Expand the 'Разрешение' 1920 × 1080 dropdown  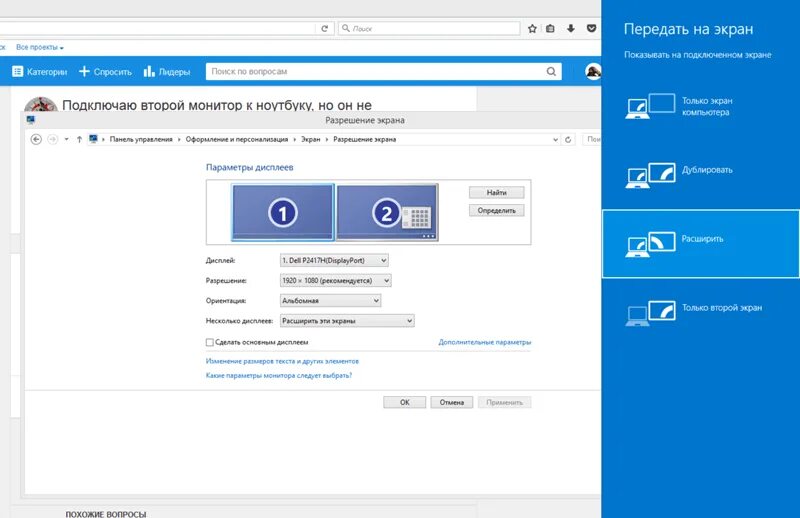coord(335,281)
